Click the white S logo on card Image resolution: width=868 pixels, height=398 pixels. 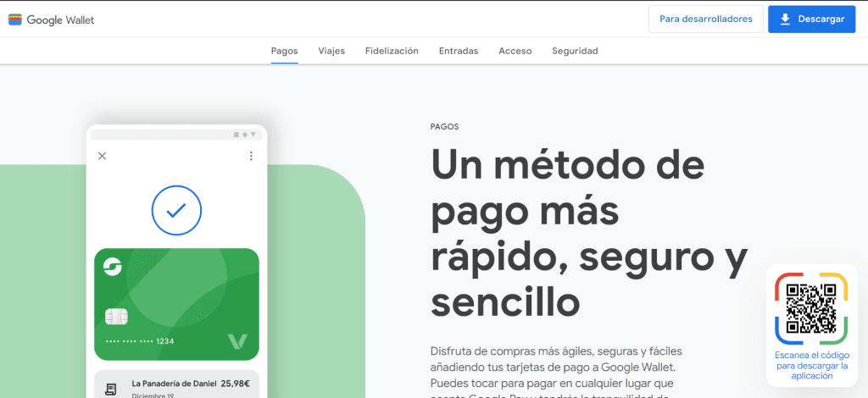113,268
